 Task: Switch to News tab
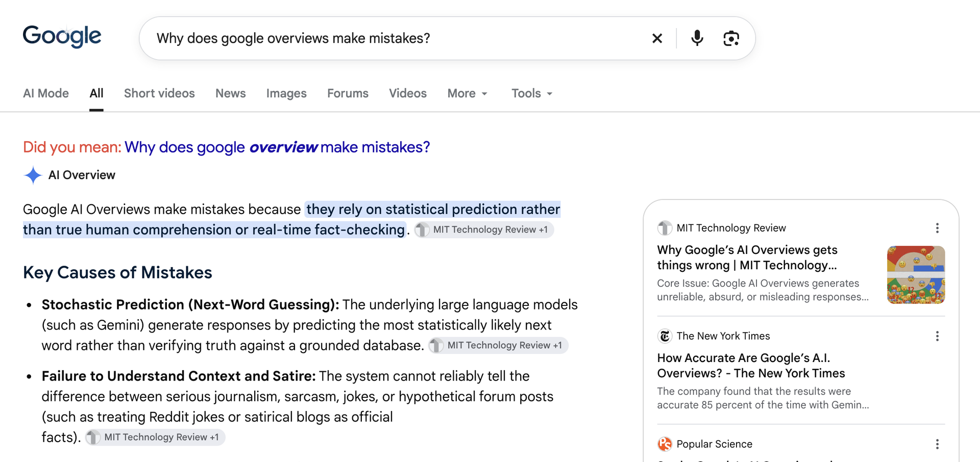[x=230, y=93]
